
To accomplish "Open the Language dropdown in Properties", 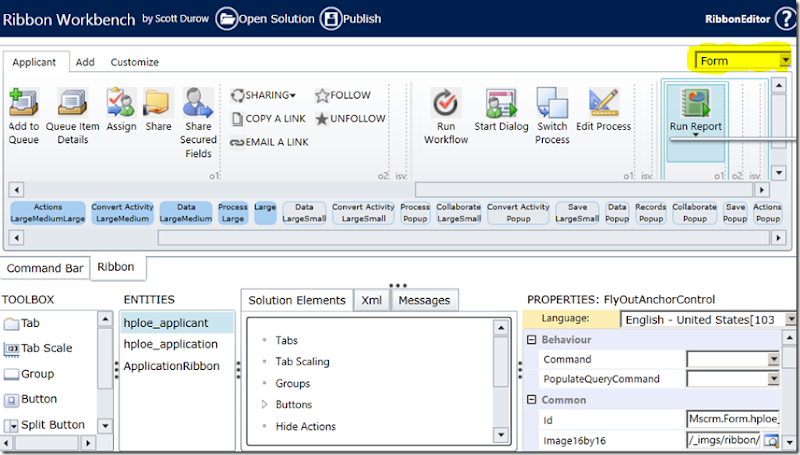I will pos(790,319).
